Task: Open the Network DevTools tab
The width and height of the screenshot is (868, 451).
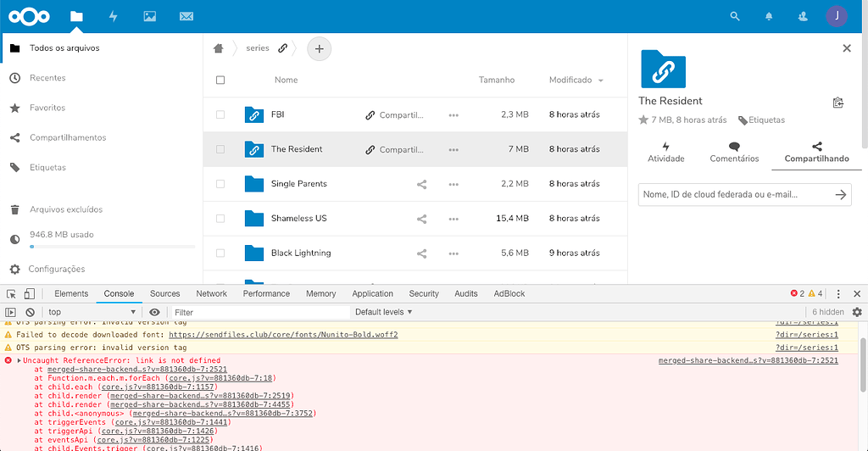Action: [x=211, y=294]
